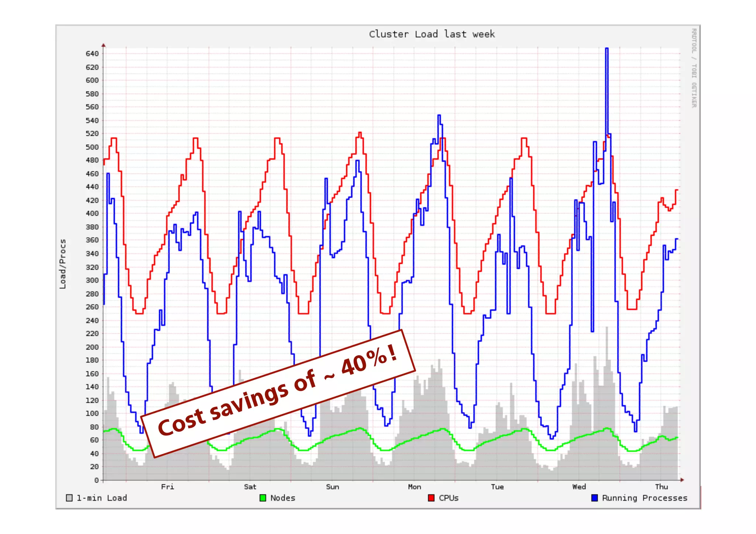Click the Tue x-axis label
The width and height of the screenshot is (756, 534).
pos(497,487)
